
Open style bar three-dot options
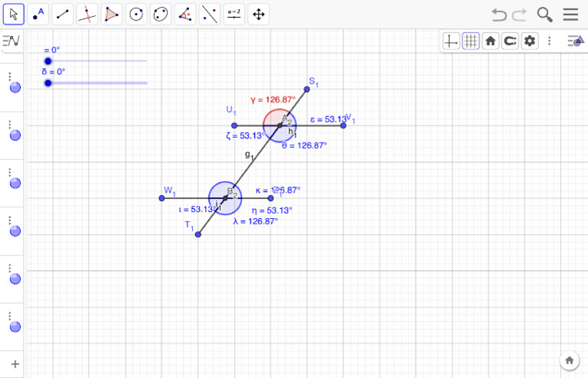550,41
